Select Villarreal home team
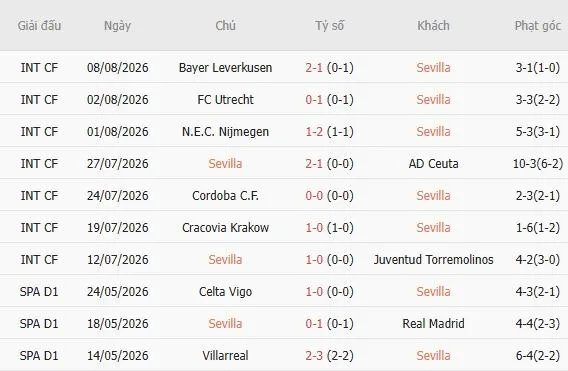This screenshot has width=568, height=371. (x=225, y=355)
